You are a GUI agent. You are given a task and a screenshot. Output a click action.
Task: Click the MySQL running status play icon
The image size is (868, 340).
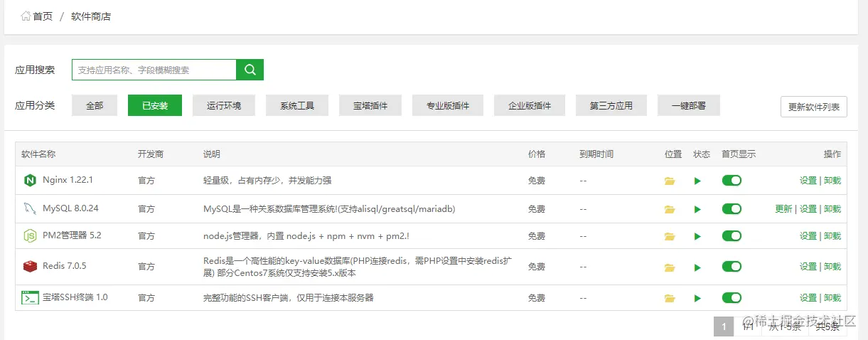(697, 209)
